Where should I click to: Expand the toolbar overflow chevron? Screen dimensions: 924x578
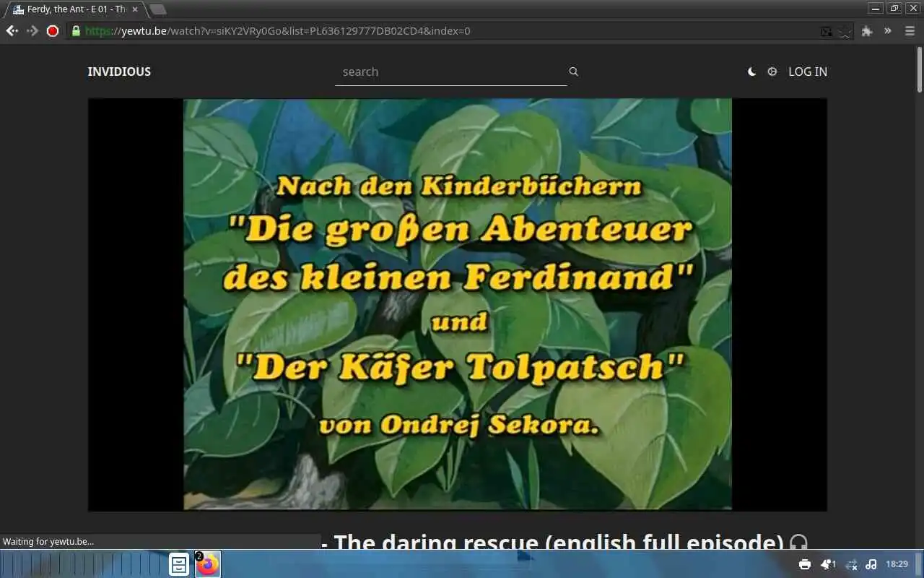coord(887,31)
